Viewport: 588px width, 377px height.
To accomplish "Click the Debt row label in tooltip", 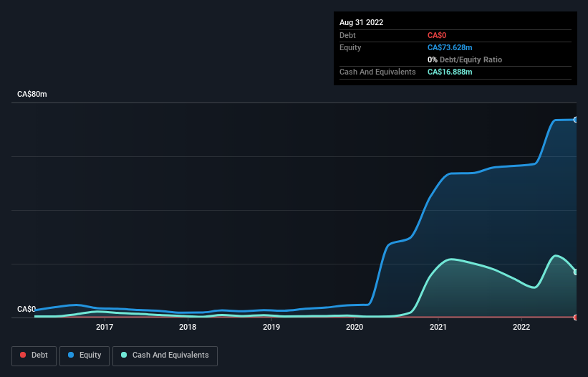I will click(x=347, y=35).
